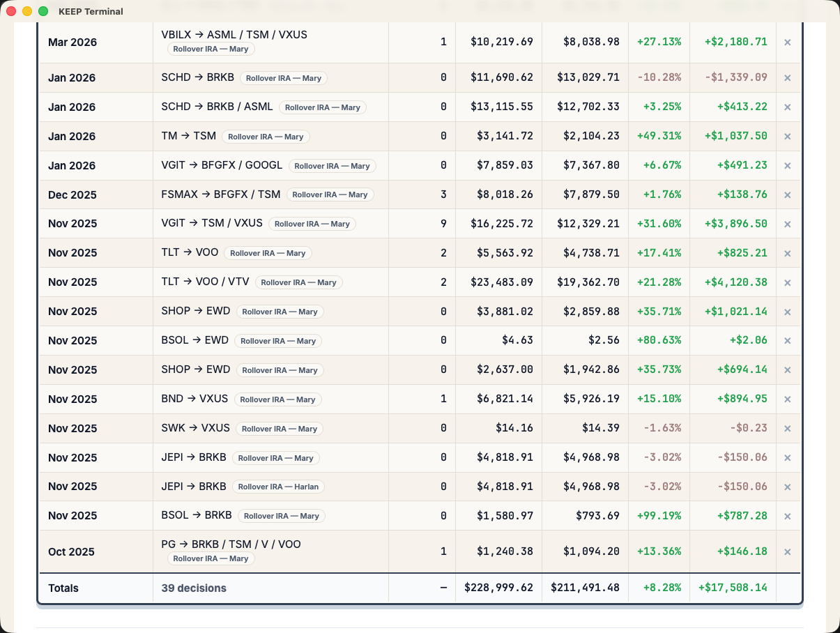Click the +49.31% return value
Screen dimensions: 840x633
point(659,136)
